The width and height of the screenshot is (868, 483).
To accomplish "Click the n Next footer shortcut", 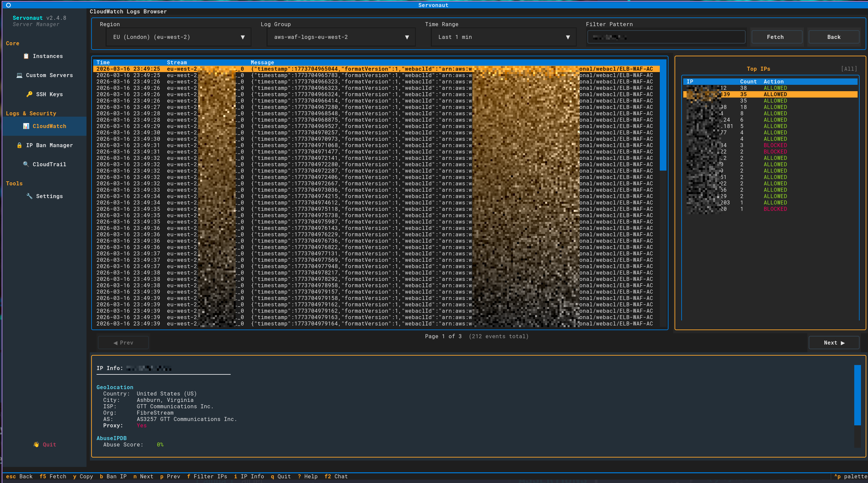I will [x=143, y=476].
